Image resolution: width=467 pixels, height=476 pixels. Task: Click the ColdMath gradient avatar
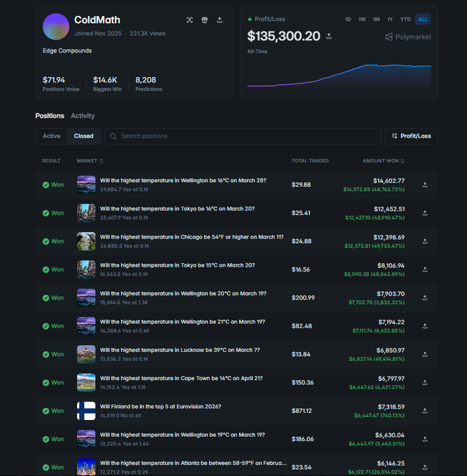[56, 27]
